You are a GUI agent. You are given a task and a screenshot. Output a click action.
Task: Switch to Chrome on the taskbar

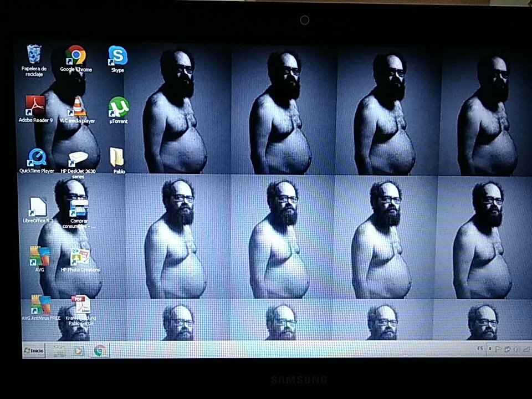[x=100, y=350]
